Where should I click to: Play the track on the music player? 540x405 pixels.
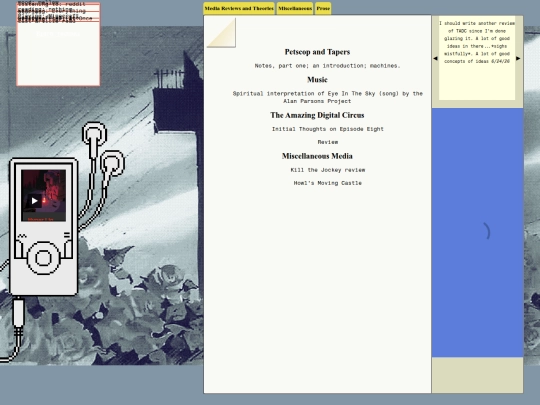34,201
